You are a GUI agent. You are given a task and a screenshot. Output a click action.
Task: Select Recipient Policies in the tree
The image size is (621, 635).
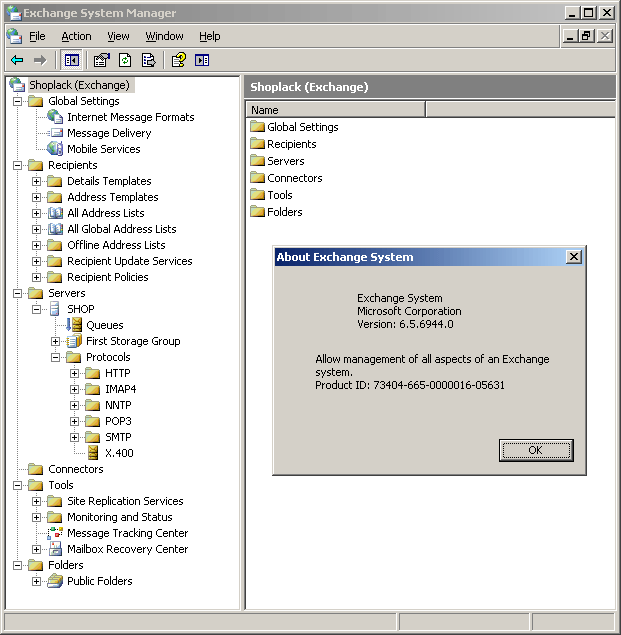[x=108, y=277]
